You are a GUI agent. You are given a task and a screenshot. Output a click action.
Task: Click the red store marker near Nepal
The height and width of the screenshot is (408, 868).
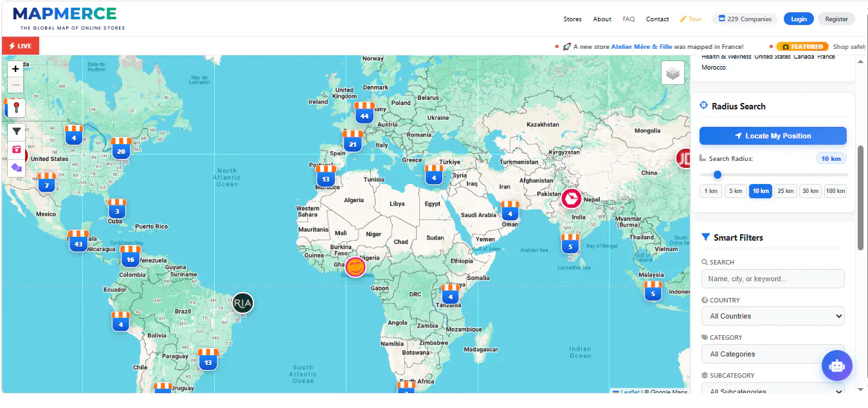pos(571,198)
